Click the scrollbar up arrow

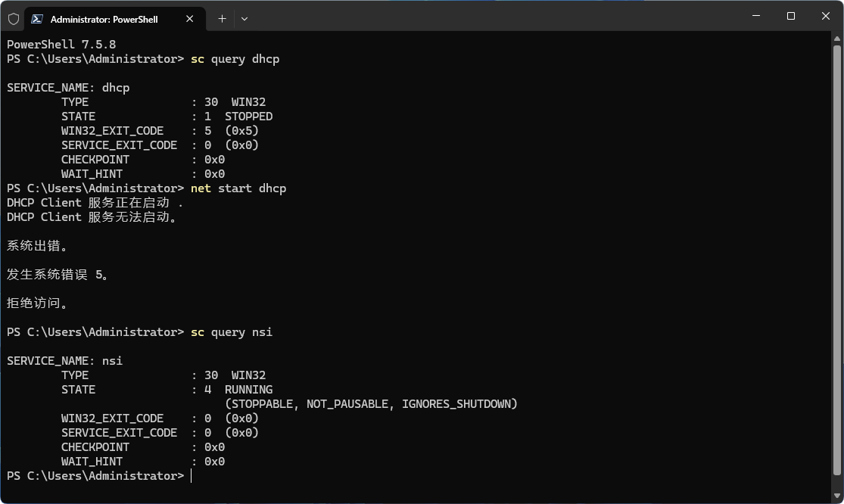(x=837, y=39)
